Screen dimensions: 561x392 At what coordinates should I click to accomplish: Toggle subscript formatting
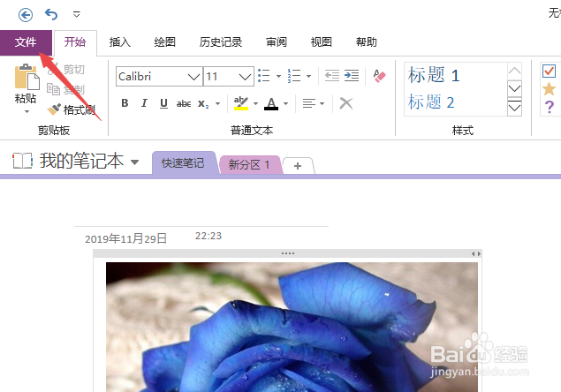click(203, 103)
